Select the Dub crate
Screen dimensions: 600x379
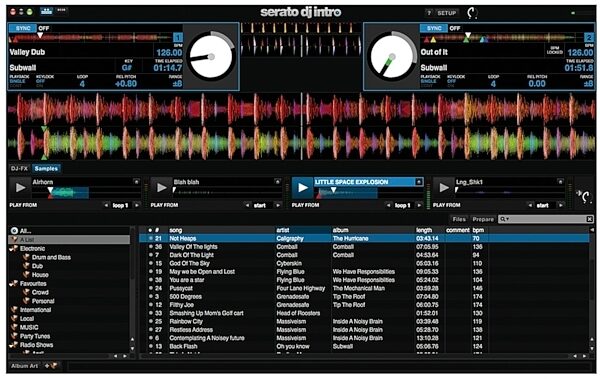(x=37, y=266)
